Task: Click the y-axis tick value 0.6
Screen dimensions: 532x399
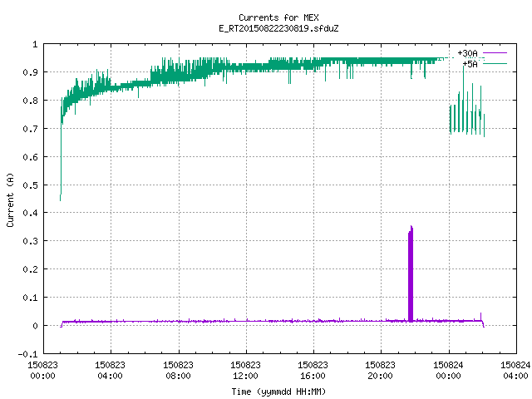Action: pyautogui.click(x=30, y=157)
